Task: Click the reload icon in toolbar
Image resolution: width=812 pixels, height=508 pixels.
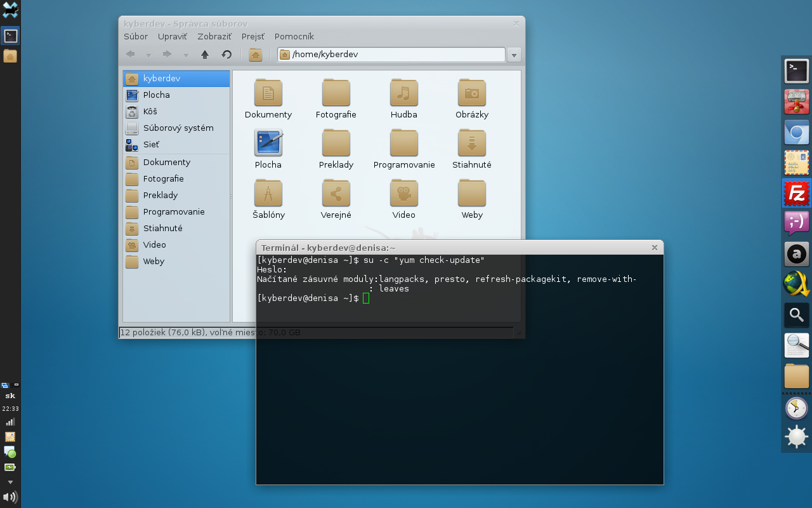Action: [x=226, y=55]
